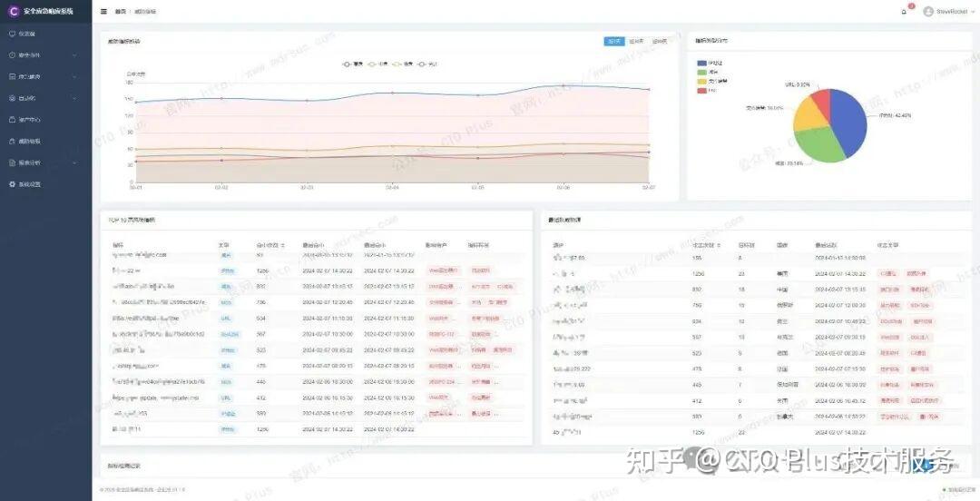This screenshot has width=980, height=501.
Task: Open the notification bell with red badge
Action: coord(904,11)
